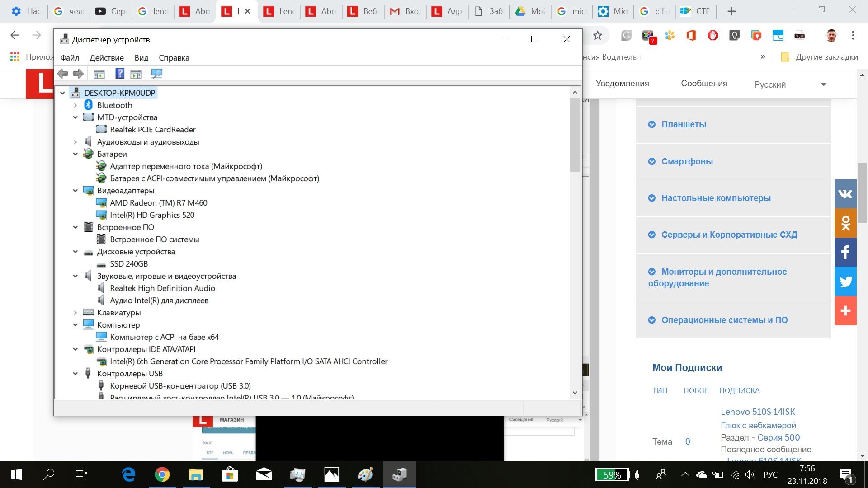868x488 pixels.
Task: Select Компьютер с ACPI на базе x64
Action: click(x=164, y=337)
